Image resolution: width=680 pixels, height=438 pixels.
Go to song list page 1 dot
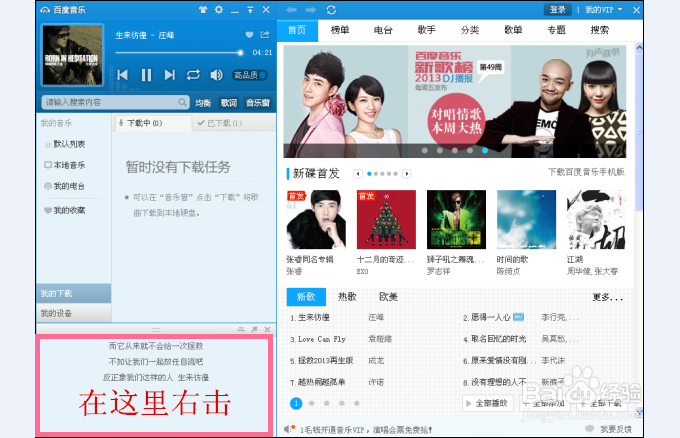296,404
